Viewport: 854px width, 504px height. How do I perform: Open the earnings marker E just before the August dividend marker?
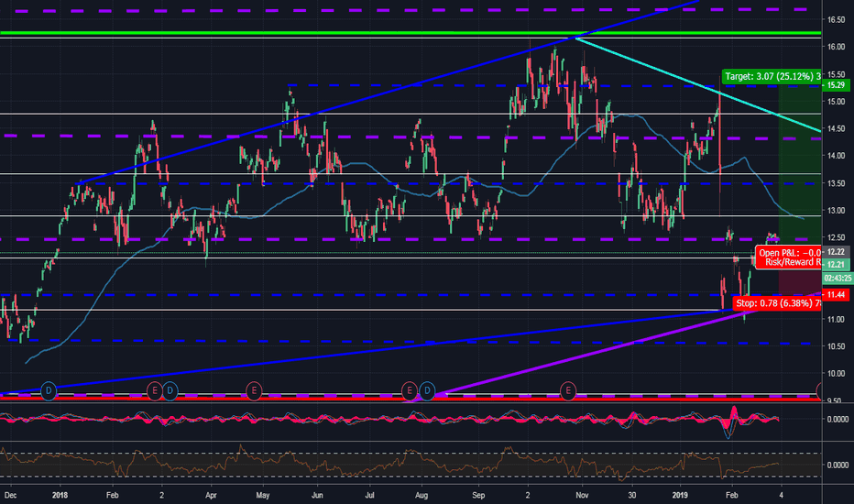coord(410,390)
